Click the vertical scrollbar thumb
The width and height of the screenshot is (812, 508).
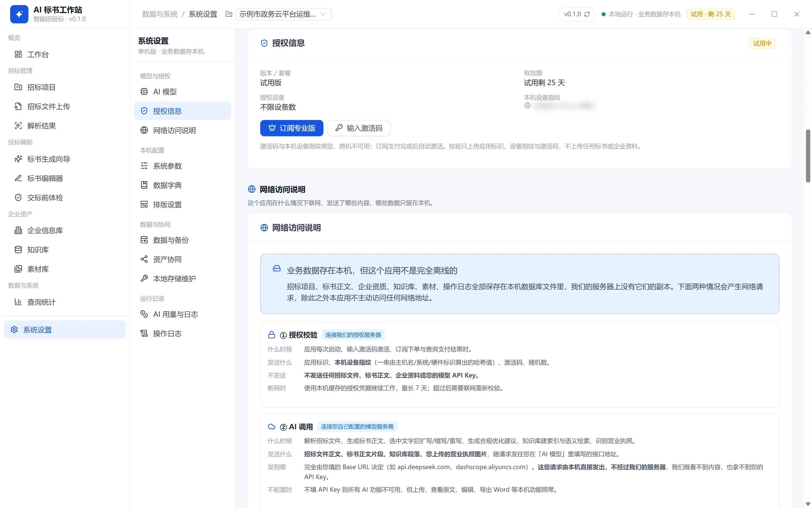coord(808,156)
